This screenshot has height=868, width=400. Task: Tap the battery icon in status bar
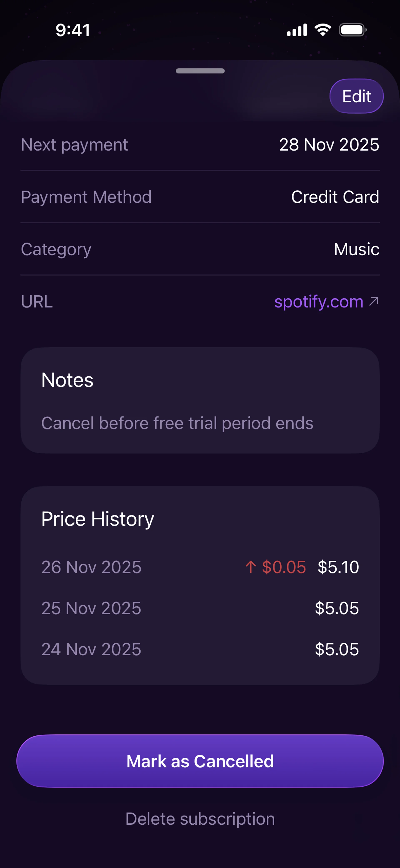[x=352, y=30]
